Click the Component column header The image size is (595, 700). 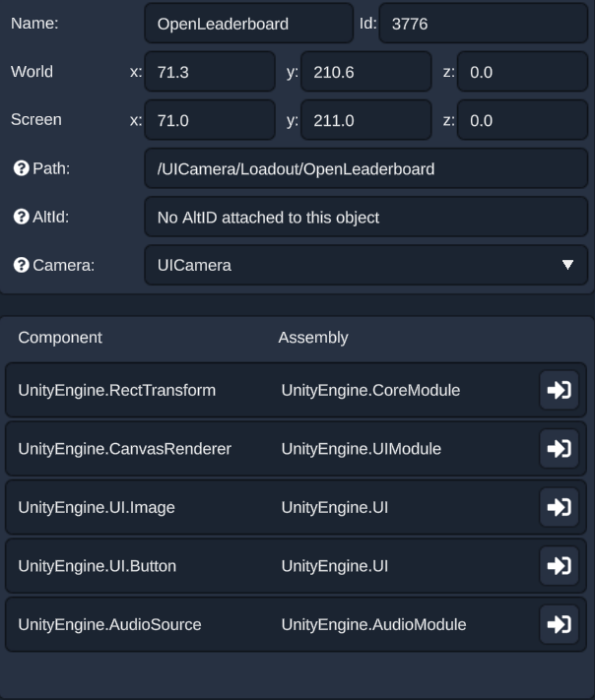(x=60, y=338)
